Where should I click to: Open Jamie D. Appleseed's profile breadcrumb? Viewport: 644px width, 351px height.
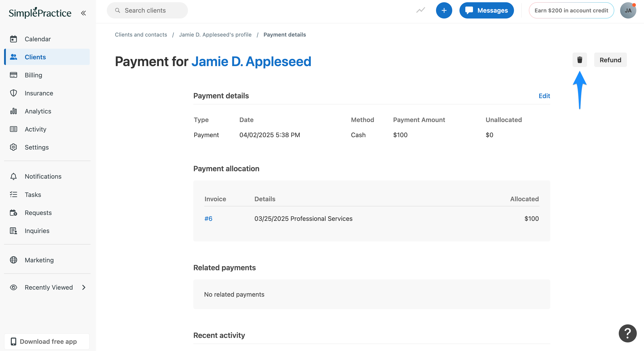(215, 35)
